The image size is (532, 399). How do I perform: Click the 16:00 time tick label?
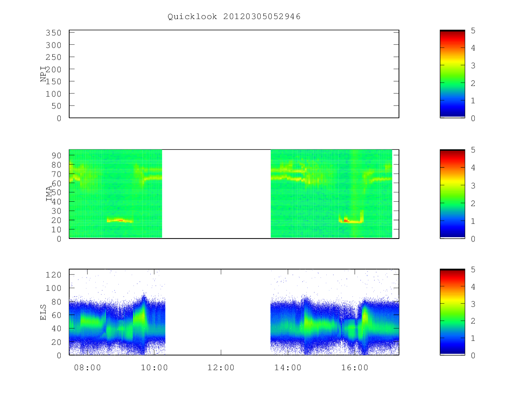tap(355, 368)
